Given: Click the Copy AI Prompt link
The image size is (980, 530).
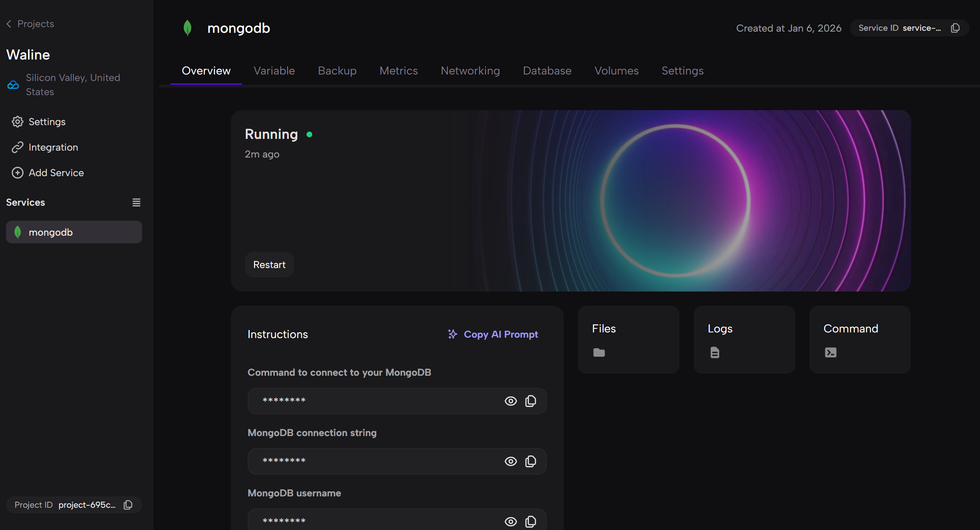Looking at the screenshot, I should (x=493, y=334).
